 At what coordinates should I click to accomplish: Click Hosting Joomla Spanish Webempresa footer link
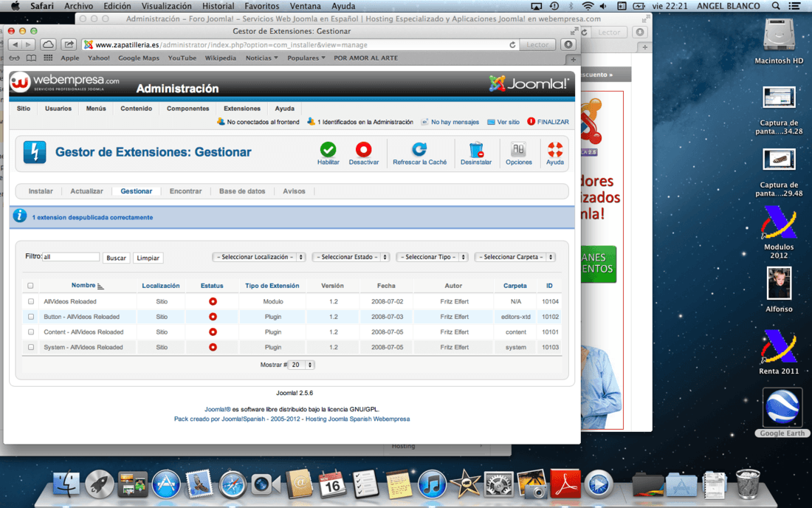tap(357, 419)
